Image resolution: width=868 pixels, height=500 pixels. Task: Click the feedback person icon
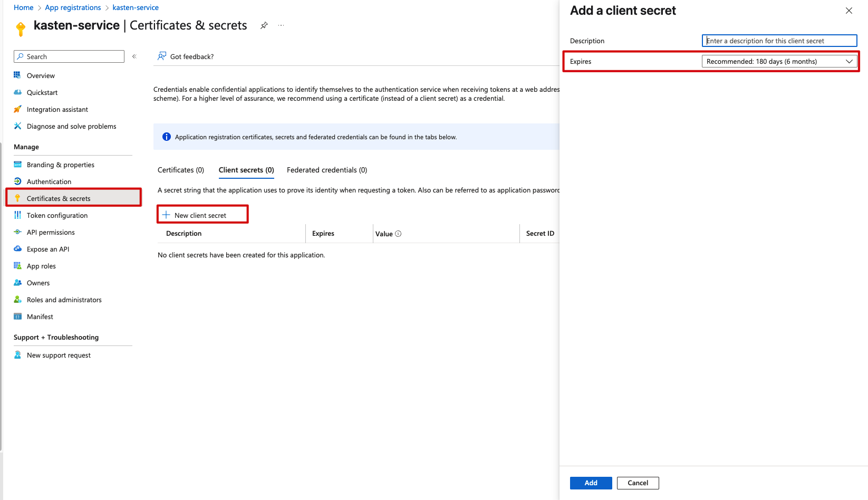162,56
